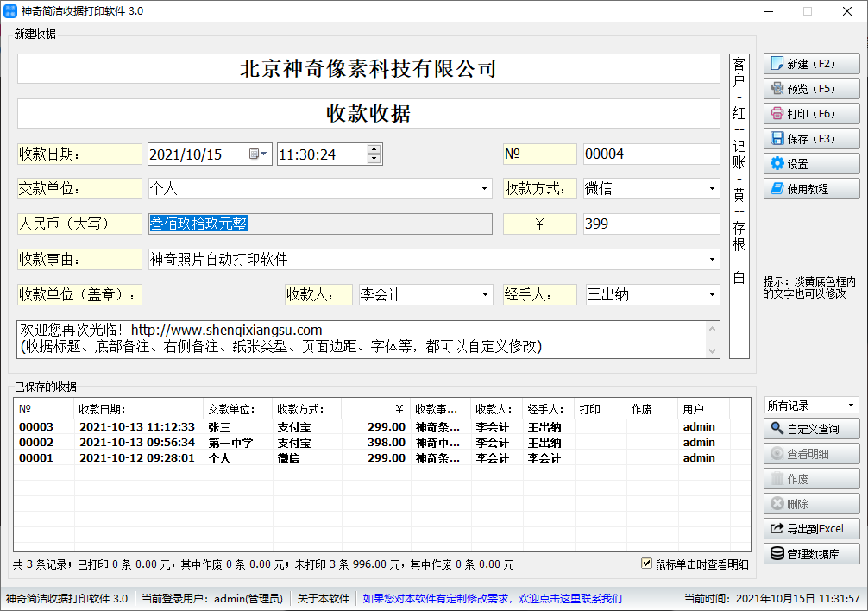This screenshot has height=611, width=868.
Task: Click the 交款单位 column header
Action: pyautogui.click(x=238, y=409)
